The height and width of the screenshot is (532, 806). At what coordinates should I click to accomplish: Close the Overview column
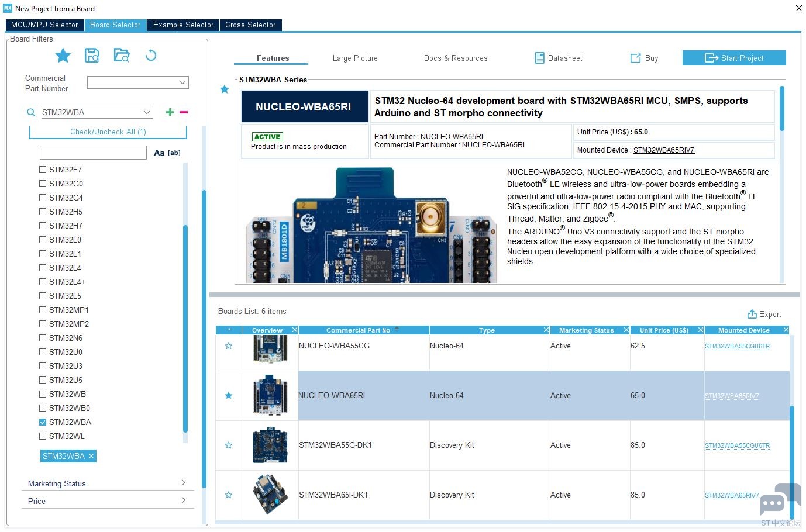(x=295, y=330)
